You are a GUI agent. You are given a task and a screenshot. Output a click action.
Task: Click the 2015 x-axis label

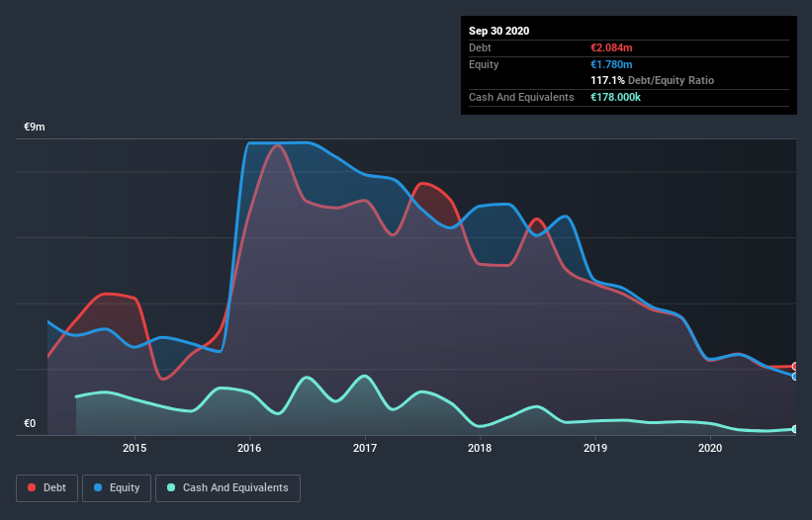pyautogui.click(x=135, y=448)
